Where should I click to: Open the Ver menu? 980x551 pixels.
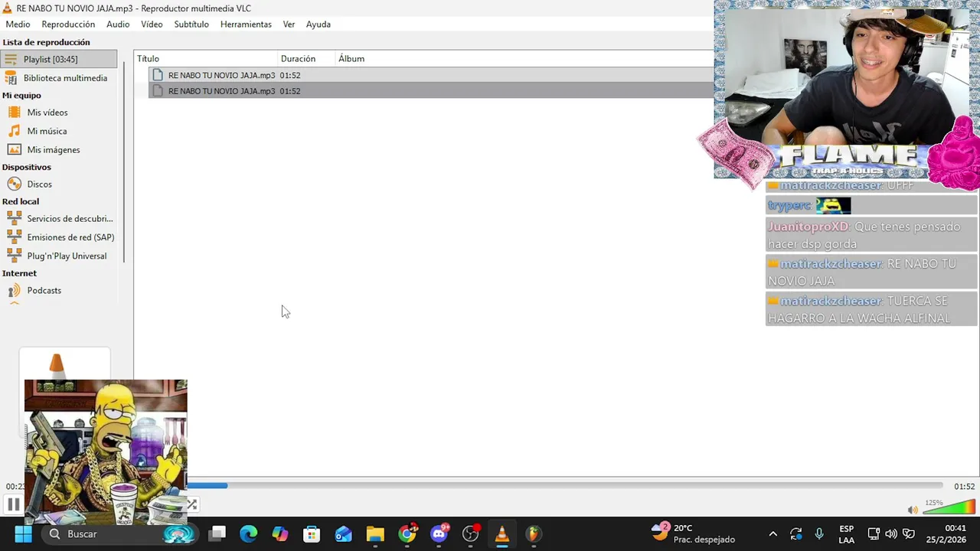(x=289, y=24)
